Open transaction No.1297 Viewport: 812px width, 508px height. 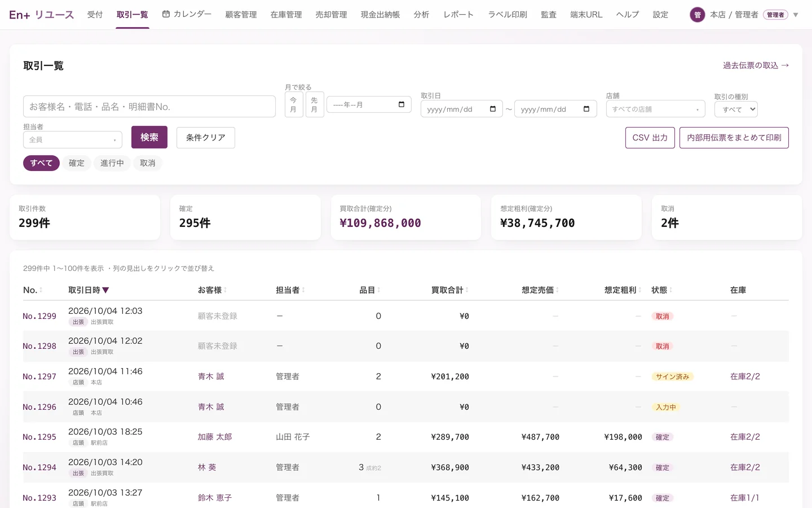tap(39, 376)
